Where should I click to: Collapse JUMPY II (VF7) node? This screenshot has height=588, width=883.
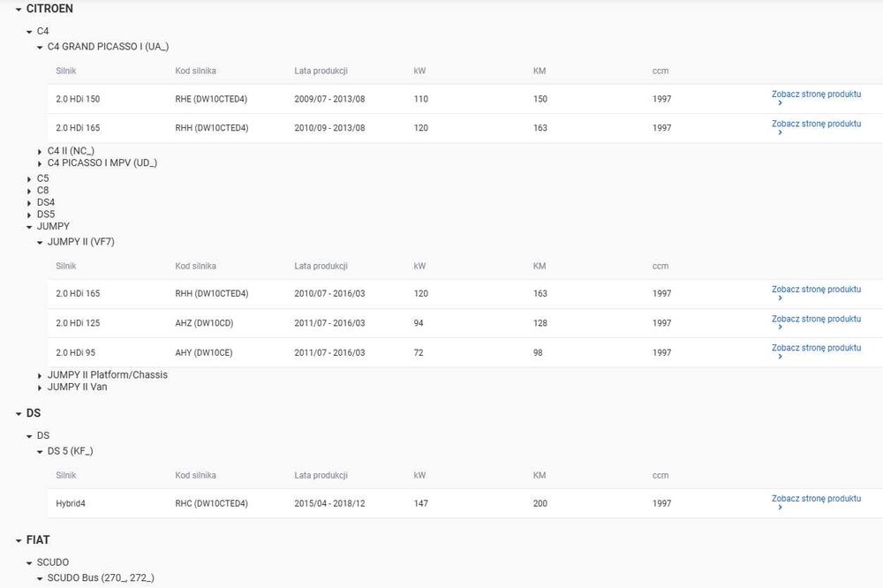click(x=40, y=243)
